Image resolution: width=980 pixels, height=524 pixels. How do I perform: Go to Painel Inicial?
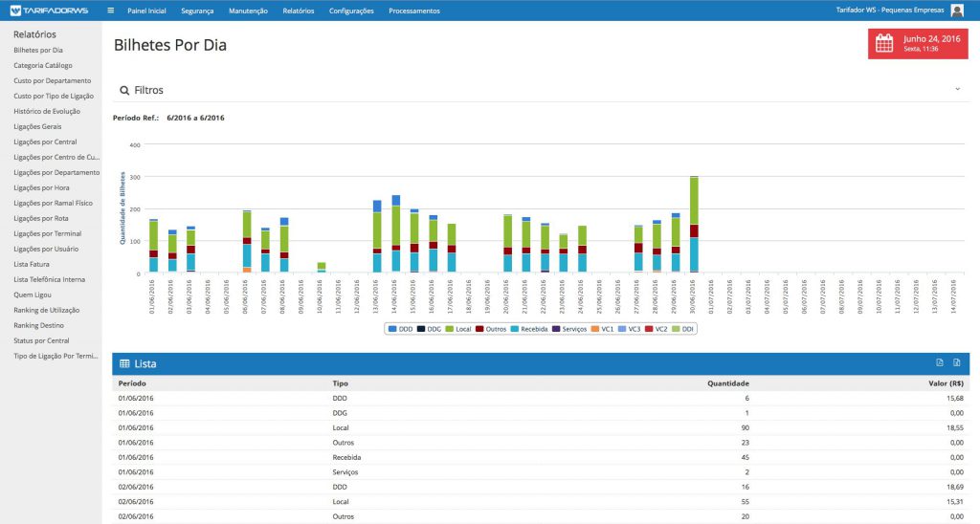[146, 11]
